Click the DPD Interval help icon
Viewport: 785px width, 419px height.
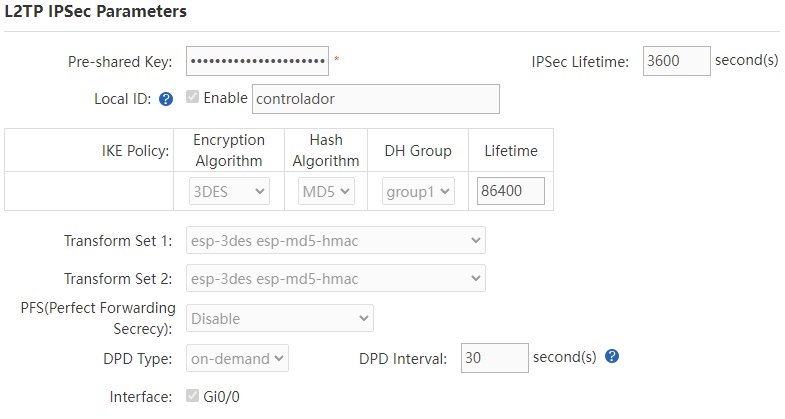click(x=613, y=356)
